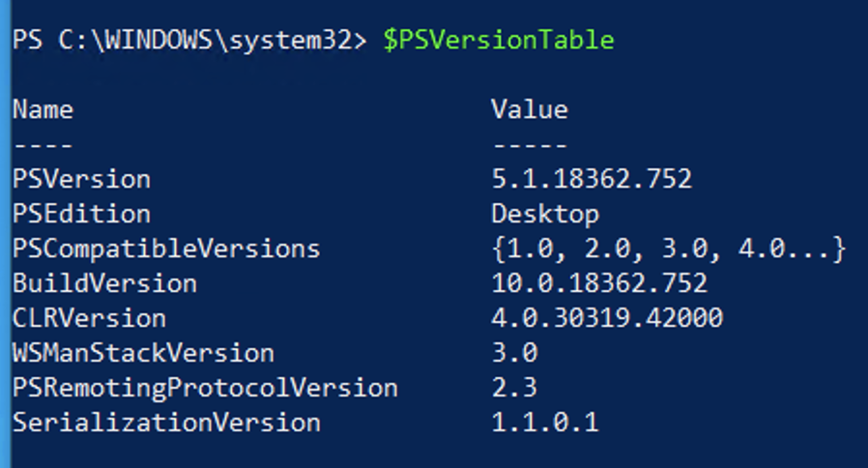Click the PSVersion property name
868x468 pixels.
tap(81, 179)
